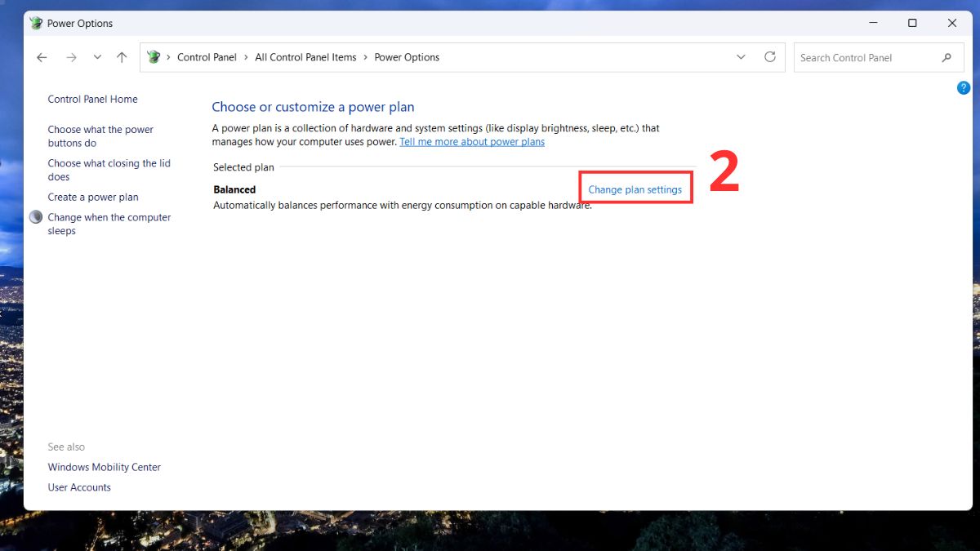Minimize the Power Options window
Screen dimensions: 980x551
click(873, 23)
